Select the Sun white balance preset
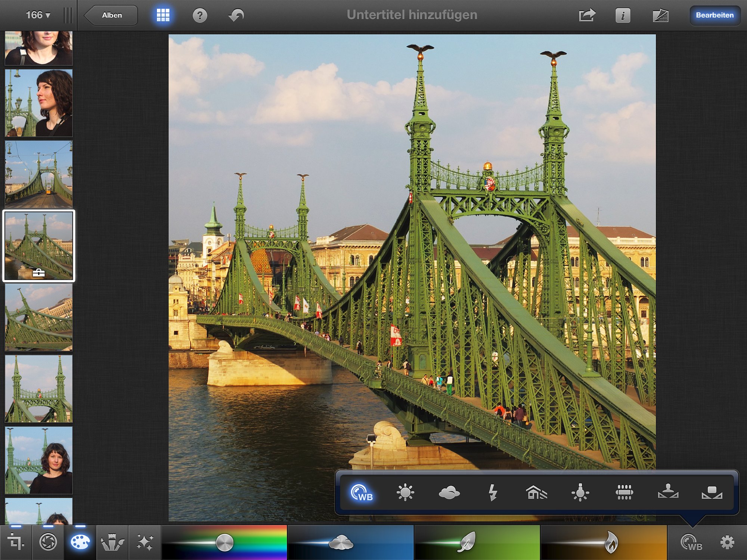The image size is (747, 560). click(405, 492)
